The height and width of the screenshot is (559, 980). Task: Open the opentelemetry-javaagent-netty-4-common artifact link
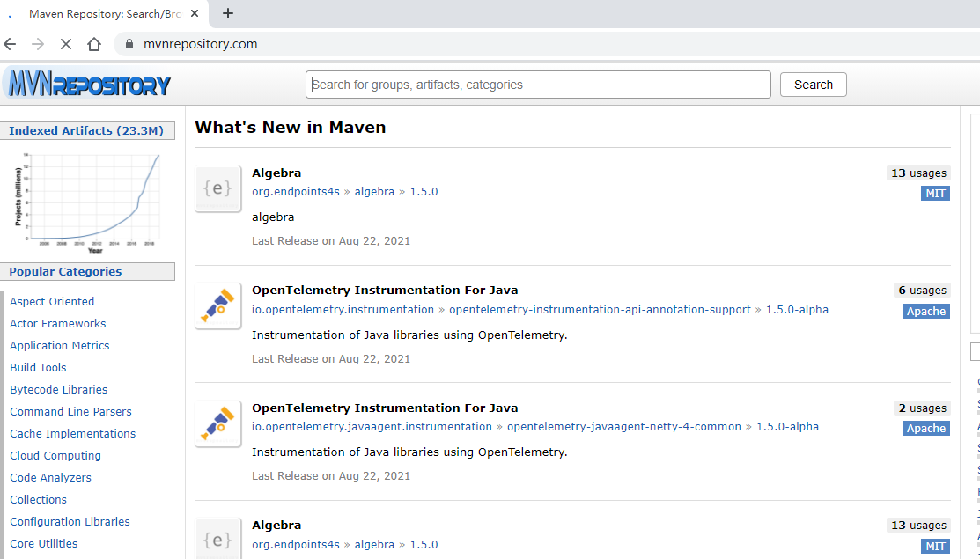coord(623,427)
